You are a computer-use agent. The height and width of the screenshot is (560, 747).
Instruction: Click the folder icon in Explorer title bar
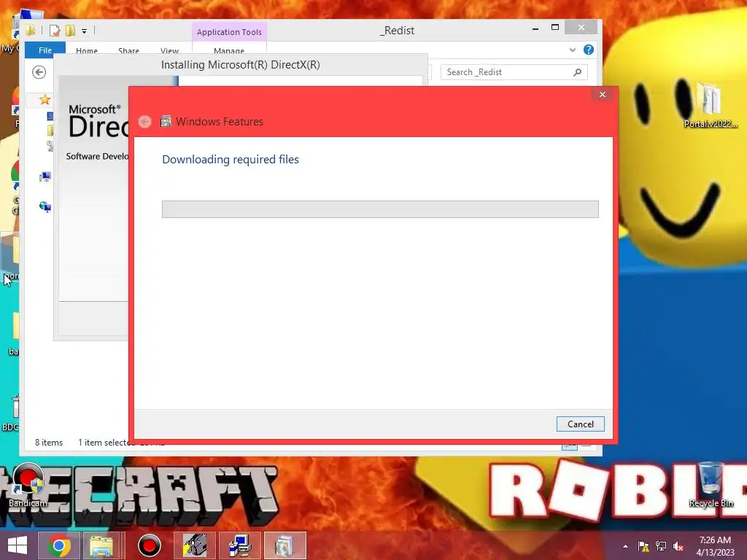pos(30,31)
